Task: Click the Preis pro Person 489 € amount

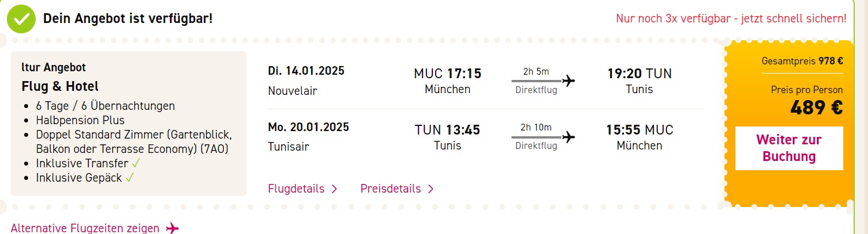Action: tap(816, 108)
